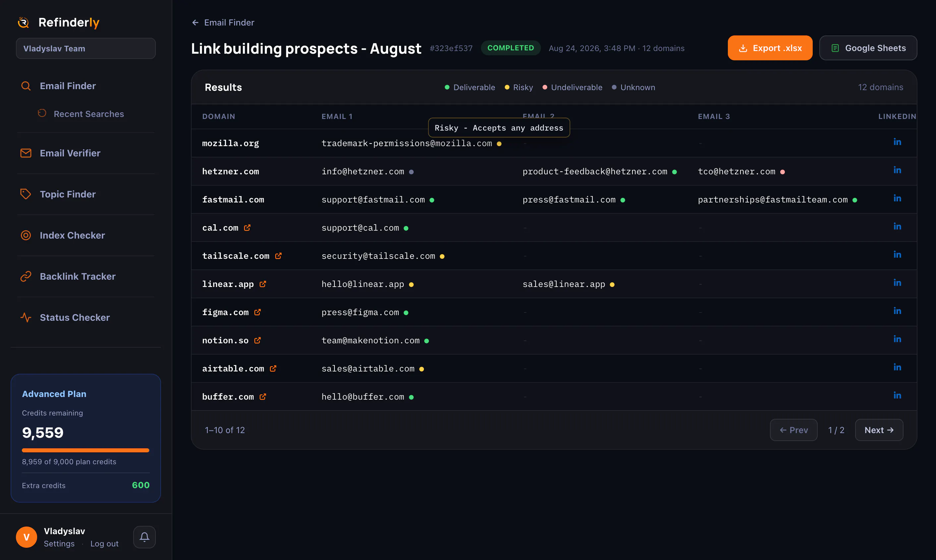Image resolution: width=936 pixels, height=560 pixels.
Task: Click the hetzner.com domain cell
Action: coord(231,172)
